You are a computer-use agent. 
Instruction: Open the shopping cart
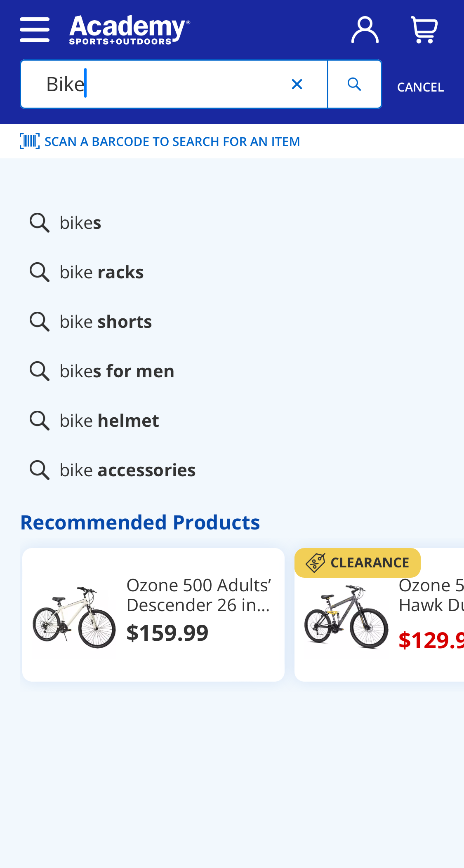click(424, 30)
